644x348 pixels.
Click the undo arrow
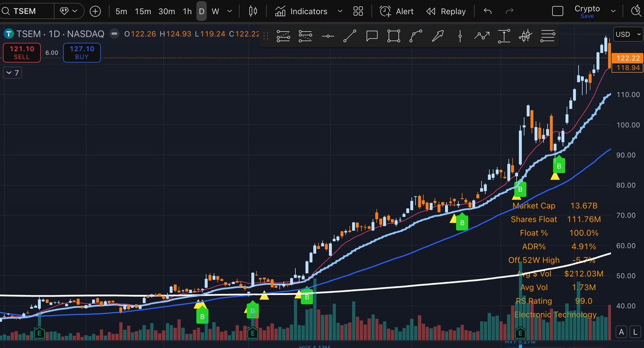pyautogui.click(x=487, y=11)
